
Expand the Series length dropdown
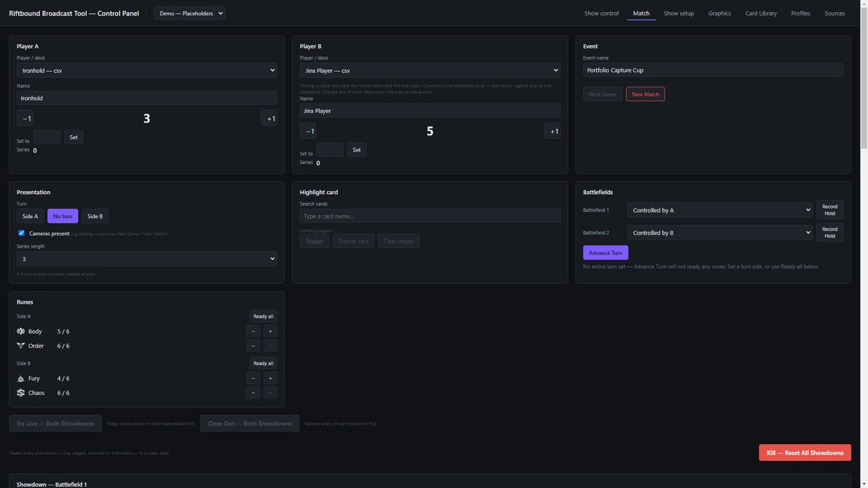[146, 259]
